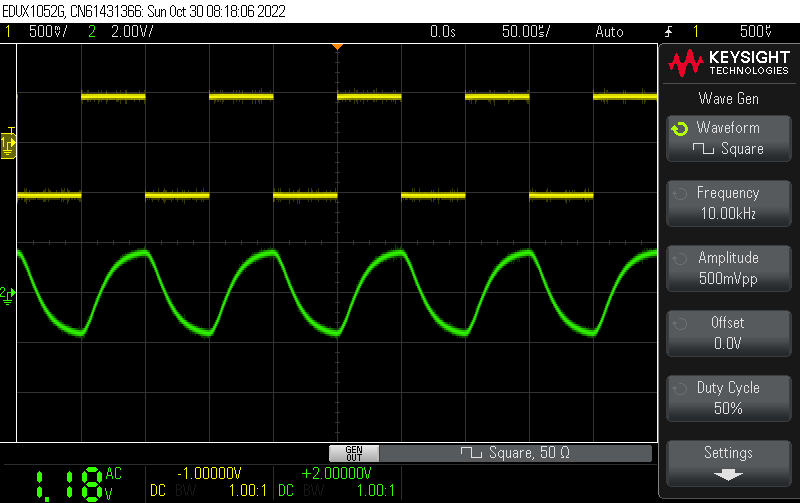Toggle the Auto trigger mode indicator
The width and height of the screenshot is (800, 503).
609,32
